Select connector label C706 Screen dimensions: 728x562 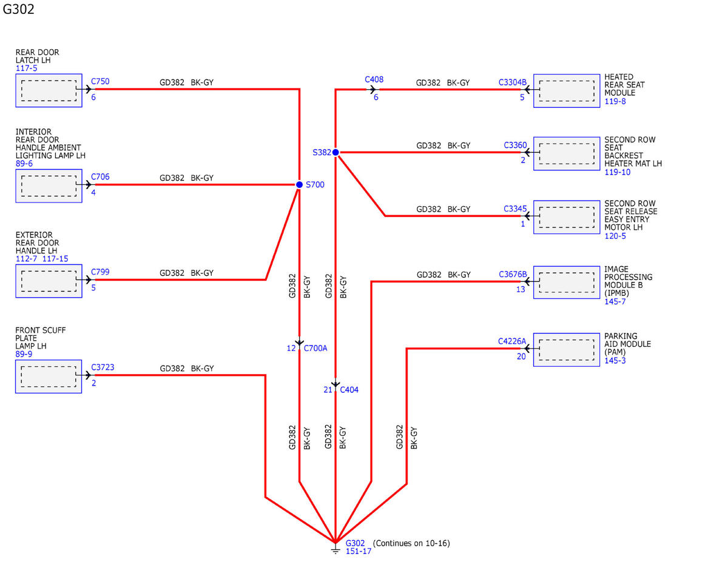coord(100,177)
